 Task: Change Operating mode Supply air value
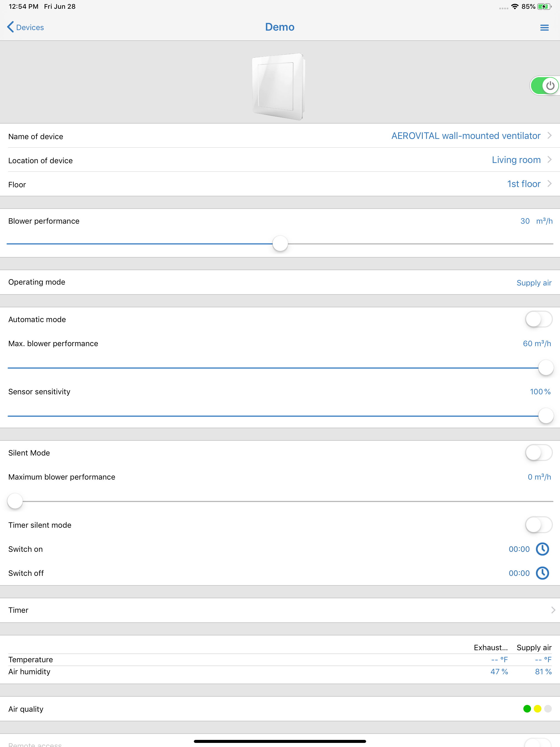click(534, 283)
